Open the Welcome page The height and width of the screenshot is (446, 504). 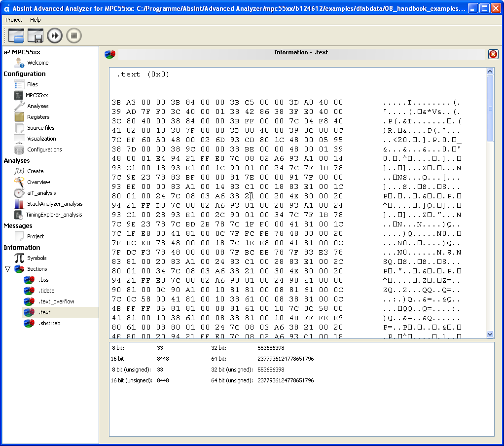click(x=37, y=63)
